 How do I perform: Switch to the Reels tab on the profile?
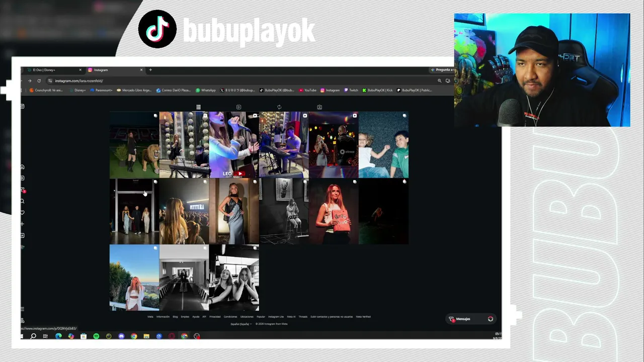pyautogui.click(x=238, y=107)
